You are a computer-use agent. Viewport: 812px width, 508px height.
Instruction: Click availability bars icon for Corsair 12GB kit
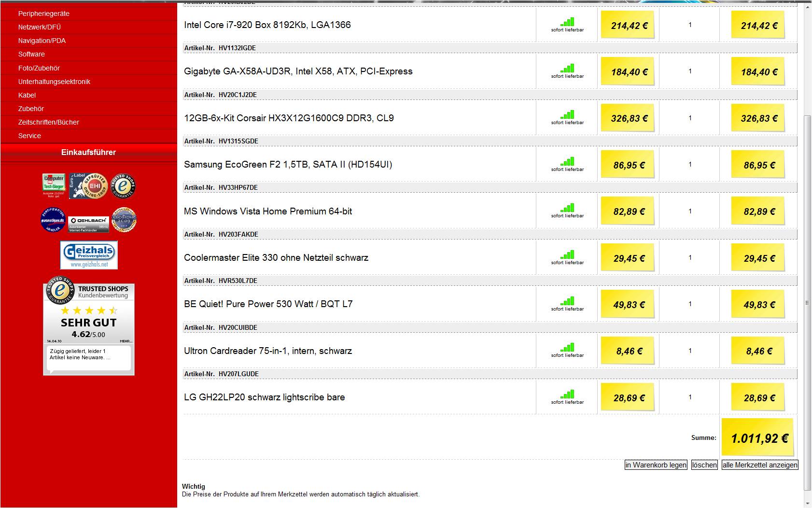pyautogui.click(x=567, y=115)
